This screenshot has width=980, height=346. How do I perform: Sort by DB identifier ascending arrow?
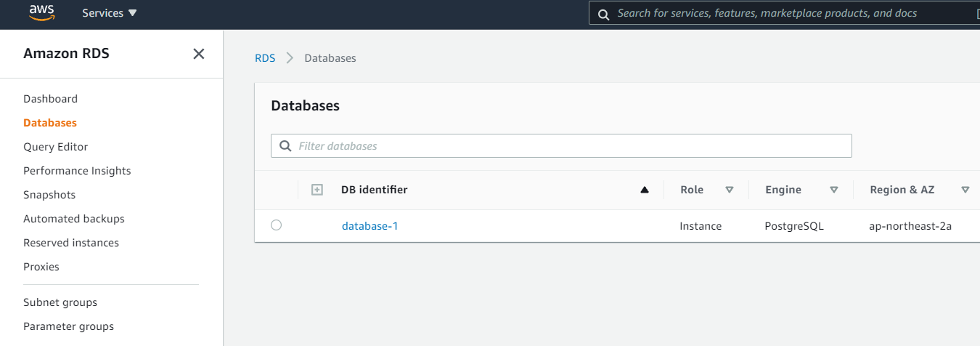pyautogui.click(x=644, y=190)
